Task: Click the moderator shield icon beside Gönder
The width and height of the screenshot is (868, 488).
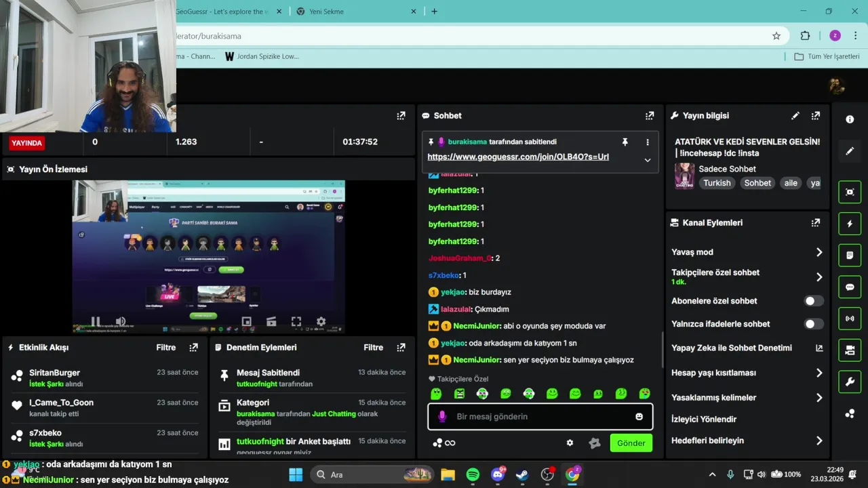Action: point(595,443)
